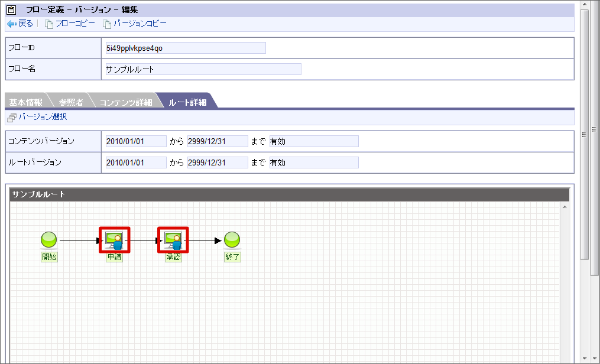This screenshot has height=364, width=600.
Task: Click ルートバージョン end date 2999/12/31
Action: [218, 162]
